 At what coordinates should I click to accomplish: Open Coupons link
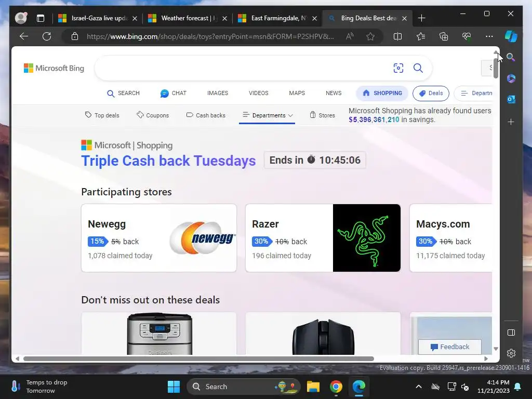point(153,115)
